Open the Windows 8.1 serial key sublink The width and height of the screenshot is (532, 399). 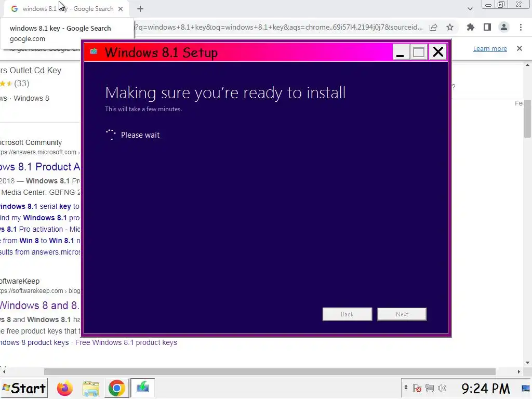tap(39, 206)
